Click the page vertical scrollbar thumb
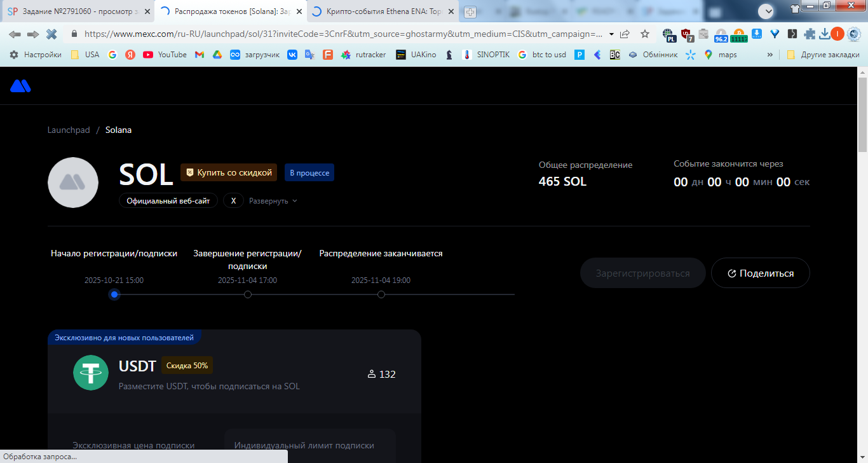The width and height of the screenshot is (868, 463). [862, 114]
